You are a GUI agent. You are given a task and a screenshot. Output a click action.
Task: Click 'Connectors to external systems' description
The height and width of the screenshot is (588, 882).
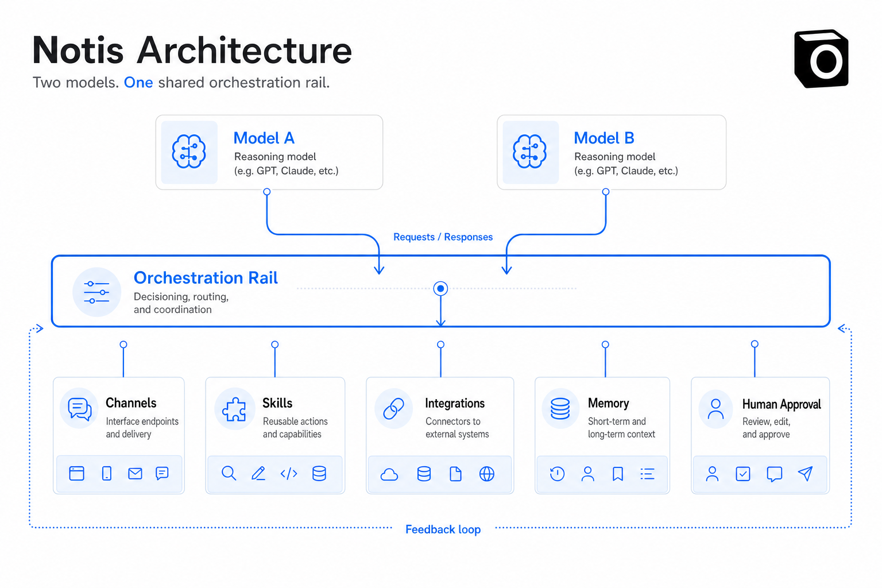coord(457,428)
